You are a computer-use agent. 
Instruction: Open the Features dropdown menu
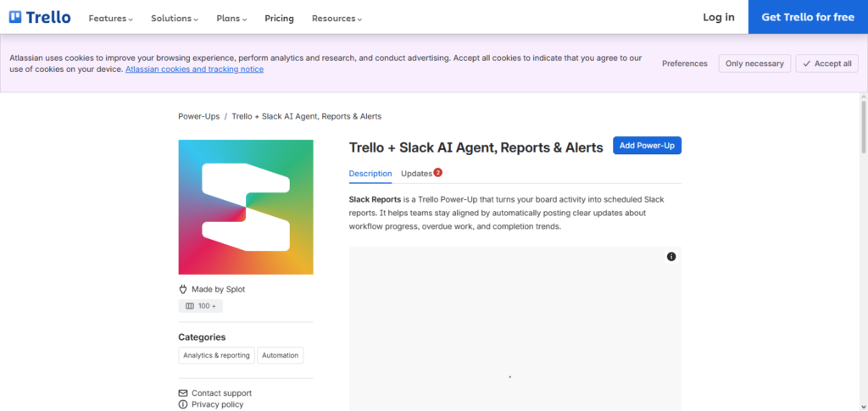click(111, 19)
